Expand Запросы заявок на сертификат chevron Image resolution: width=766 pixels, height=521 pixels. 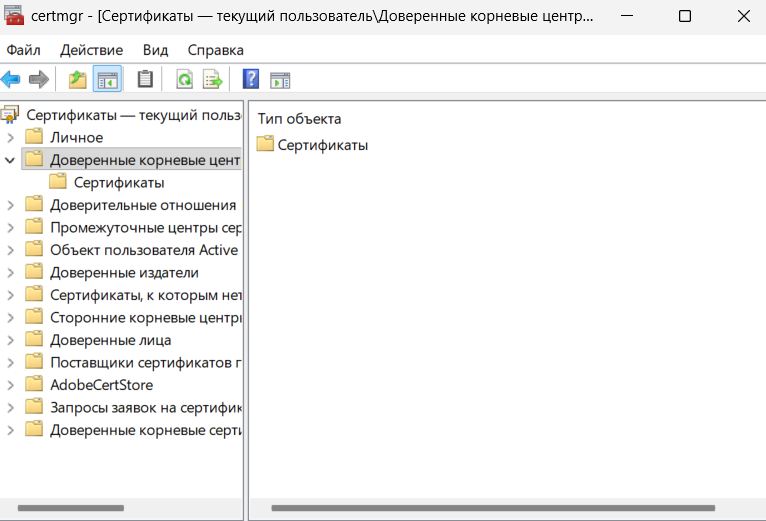tap(10, 408)
